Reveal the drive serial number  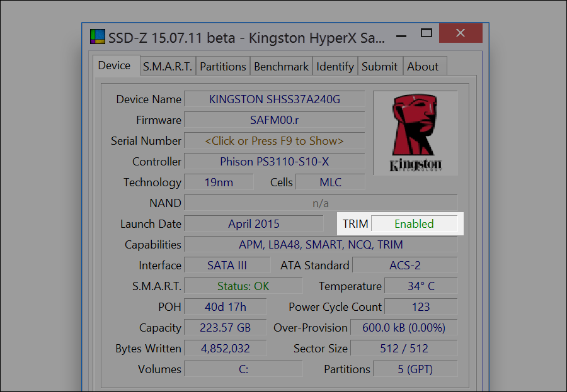(274, 140)
